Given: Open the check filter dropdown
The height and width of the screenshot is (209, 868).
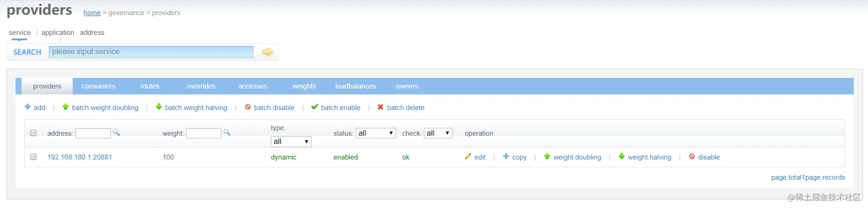Looking at the screenshot, I should pos(438,133).
